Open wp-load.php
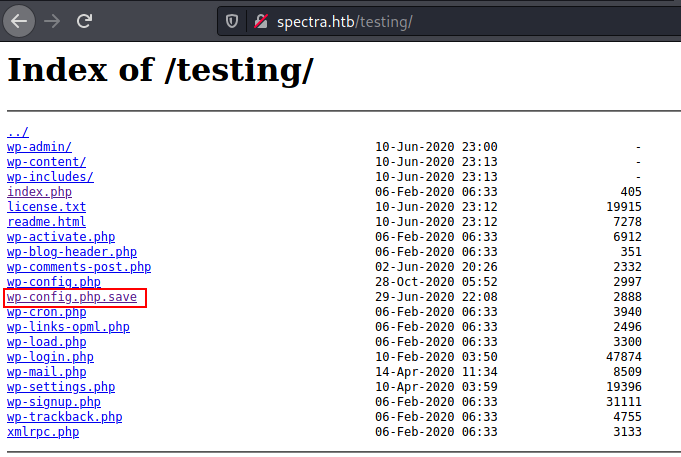Image resolution: width=681 pixels, height=457 pixels. coord(46,342)
